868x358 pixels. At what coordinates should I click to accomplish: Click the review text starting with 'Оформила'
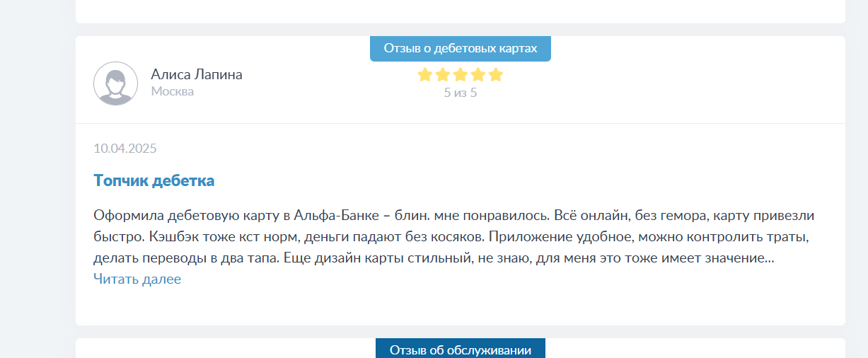[x=125, y=215]
